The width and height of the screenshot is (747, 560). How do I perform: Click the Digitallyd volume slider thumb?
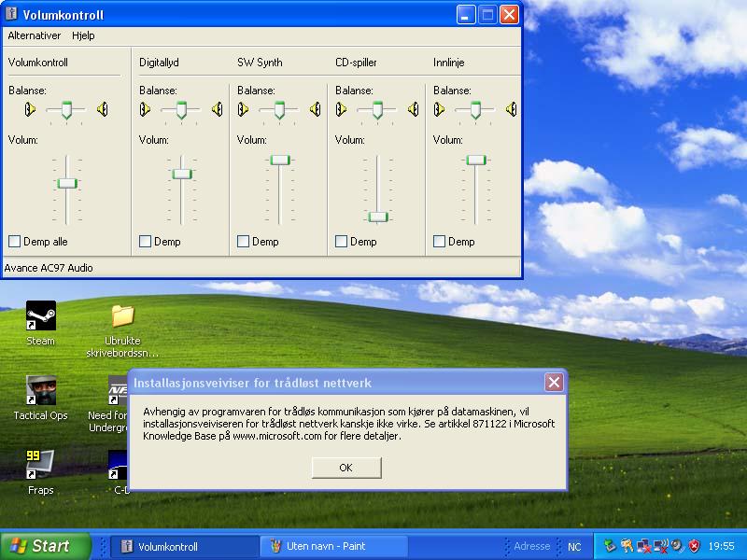(x=182, y=174)
